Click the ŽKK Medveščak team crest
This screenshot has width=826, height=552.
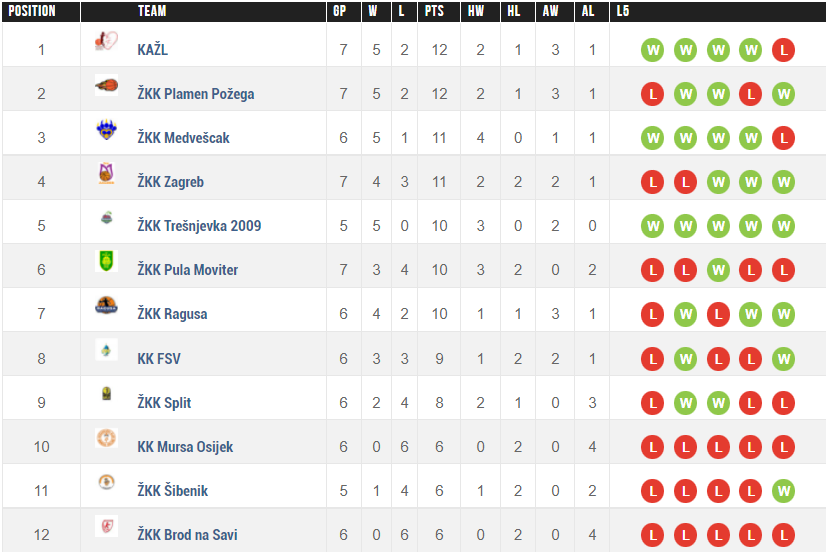(x=105, y=130)
